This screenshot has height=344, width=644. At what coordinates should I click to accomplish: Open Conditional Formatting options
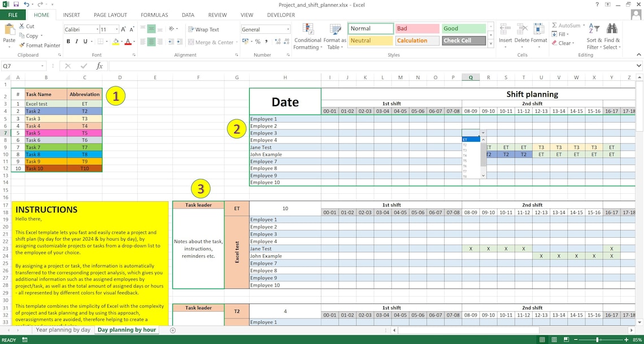click(x=308, y=36)
